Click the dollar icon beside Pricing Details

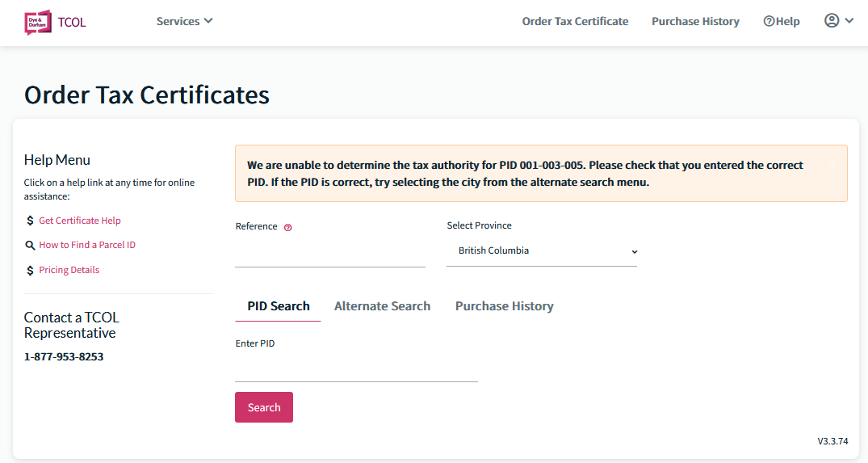point(30,270)
